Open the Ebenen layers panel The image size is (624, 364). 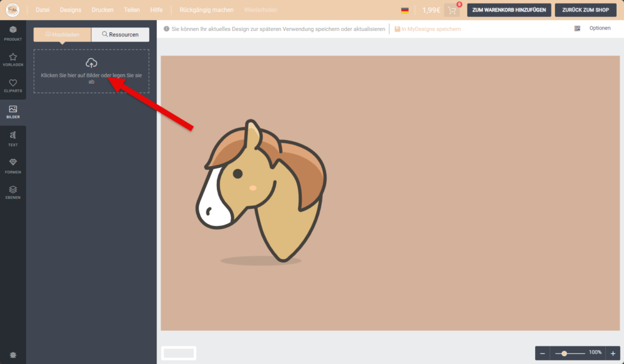click(13, 192)
